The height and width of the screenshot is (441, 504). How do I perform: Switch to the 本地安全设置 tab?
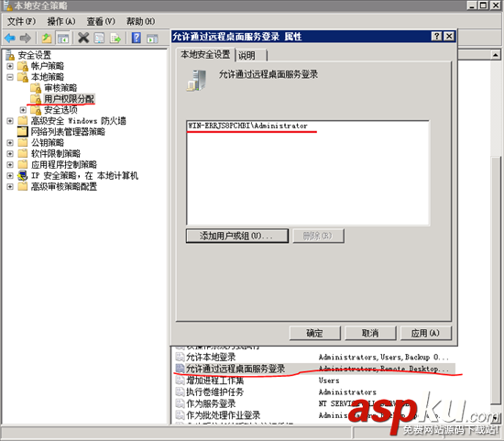205,54
